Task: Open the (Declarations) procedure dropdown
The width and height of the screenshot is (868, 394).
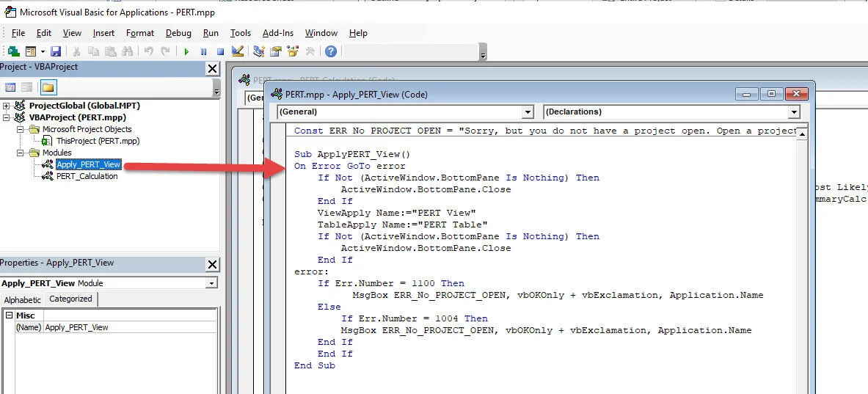Action: tap(795, 112)
